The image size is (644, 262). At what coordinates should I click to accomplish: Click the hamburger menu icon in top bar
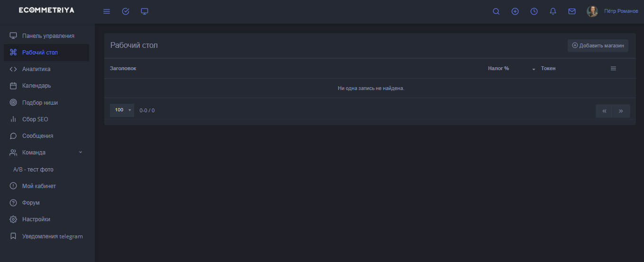pyautogui.click(x=107, y=11)
